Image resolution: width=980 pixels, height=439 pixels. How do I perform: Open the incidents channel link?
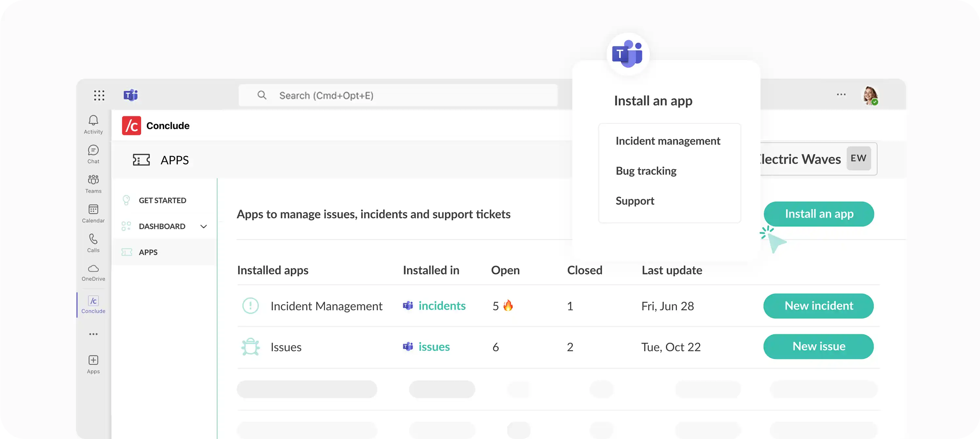[442, 306]
